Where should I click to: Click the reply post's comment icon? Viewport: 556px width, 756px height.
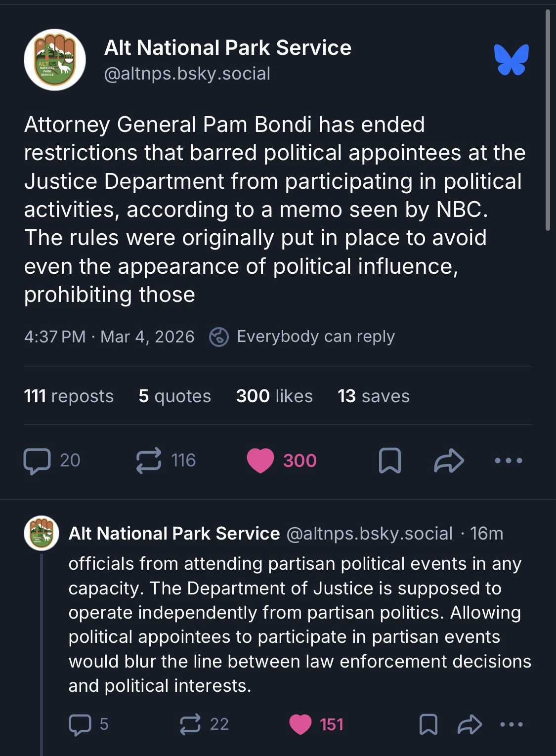(x=79, y=724)
